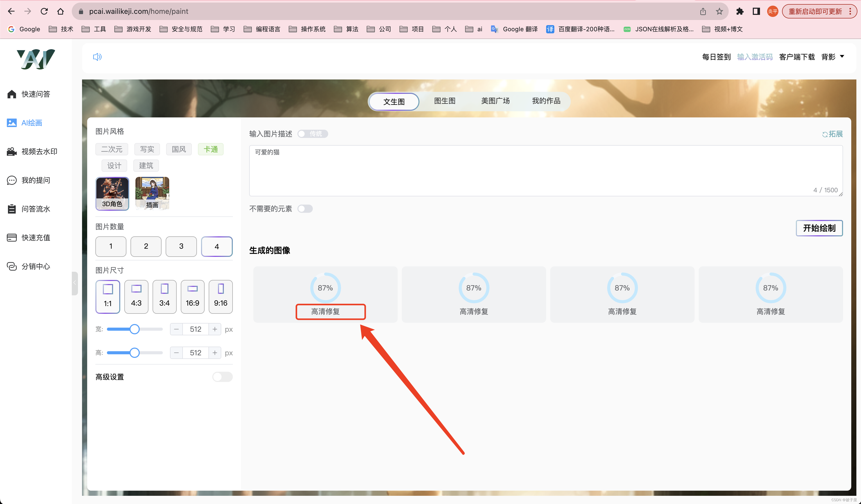
Task: Open the 背影 user dropdown
Action: point(833,57)
